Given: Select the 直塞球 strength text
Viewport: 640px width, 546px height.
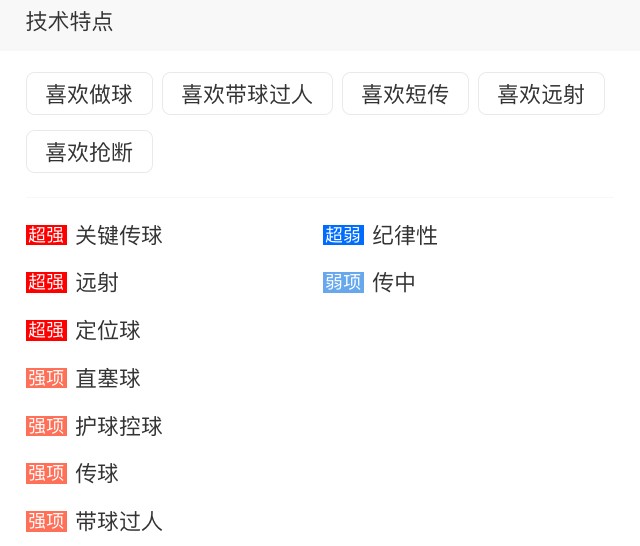Looking at the screenshot, I should tap(108, 378).
